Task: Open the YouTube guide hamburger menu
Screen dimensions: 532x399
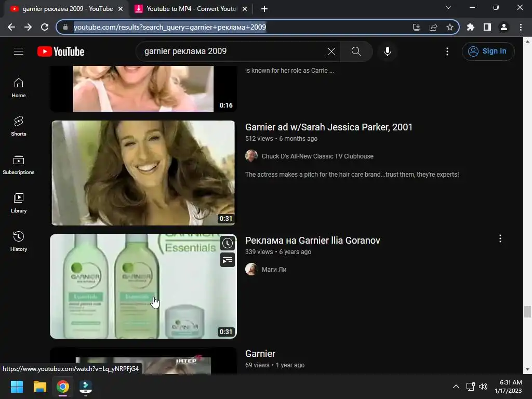Action: 19,51
